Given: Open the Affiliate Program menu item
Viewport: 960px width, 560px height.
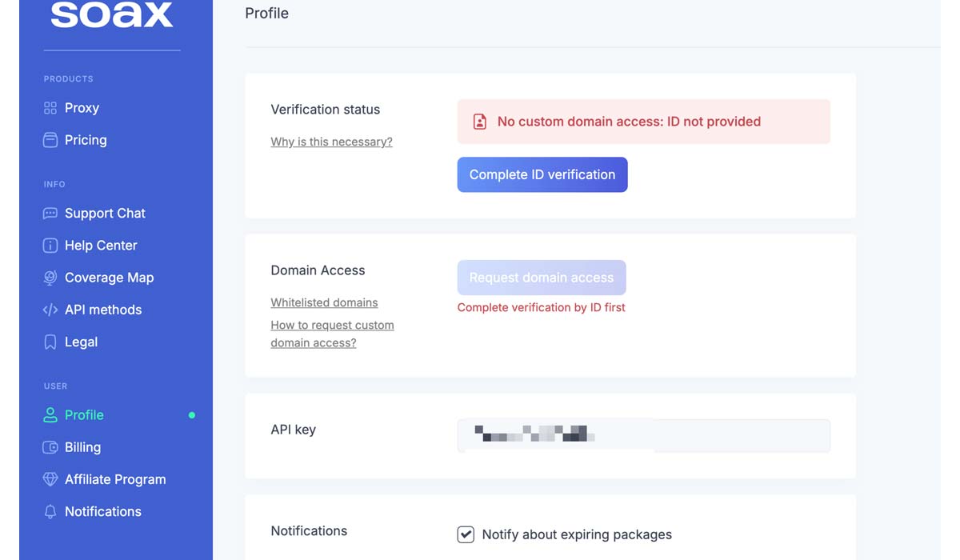Looking at the screenshot, I should click(x=115, y=479).
